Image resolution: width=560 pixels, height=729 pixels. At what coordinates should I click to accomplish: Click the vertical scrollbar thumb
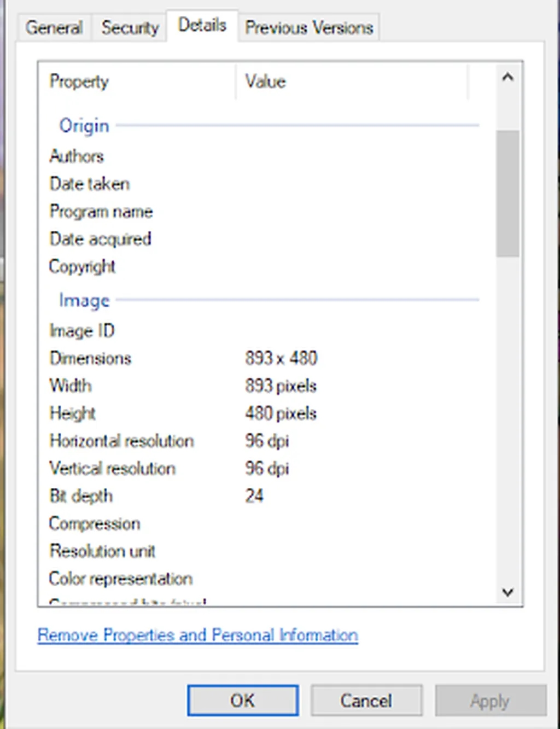[507, 193]
